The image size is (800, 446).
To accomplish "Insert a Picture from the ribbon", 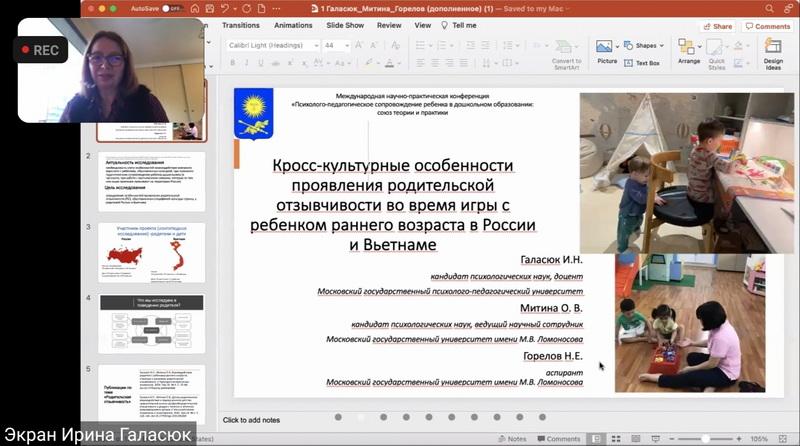I will pyautogui.click(x=607, y=52).
